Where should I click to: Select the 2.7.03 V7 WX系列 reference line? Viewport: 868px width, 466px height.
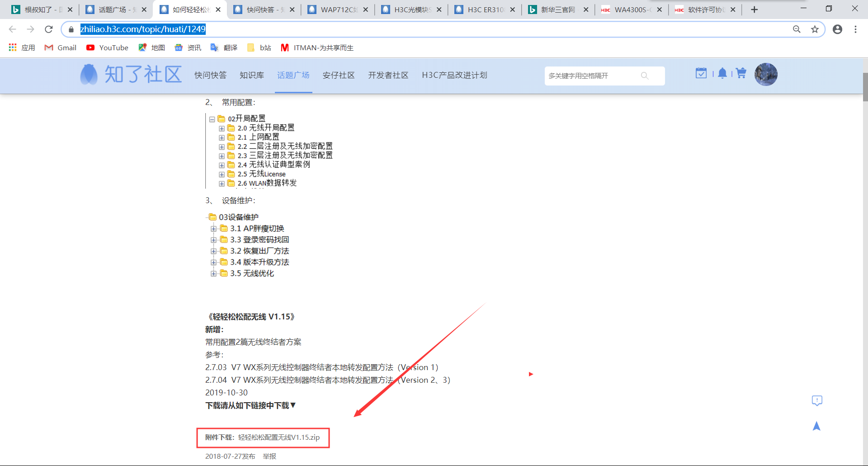pos(322,367)
